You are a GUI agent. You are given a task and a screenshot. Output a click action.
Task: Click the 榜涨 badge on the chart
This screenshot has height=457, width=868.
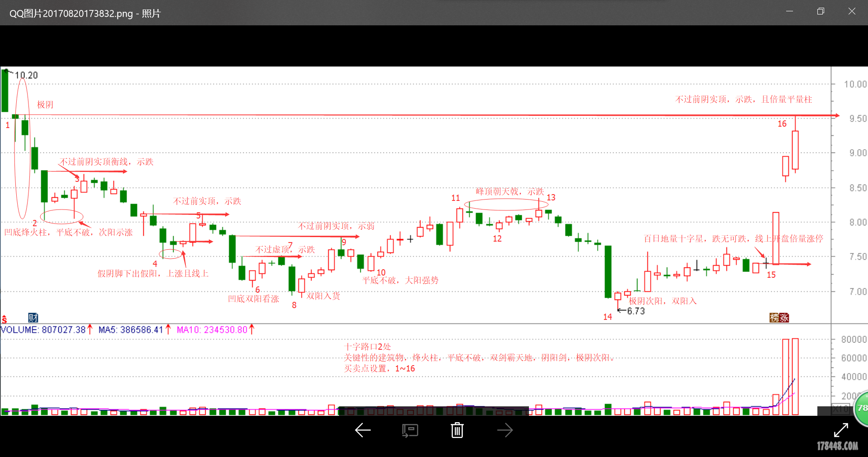[x=779, y=318]
